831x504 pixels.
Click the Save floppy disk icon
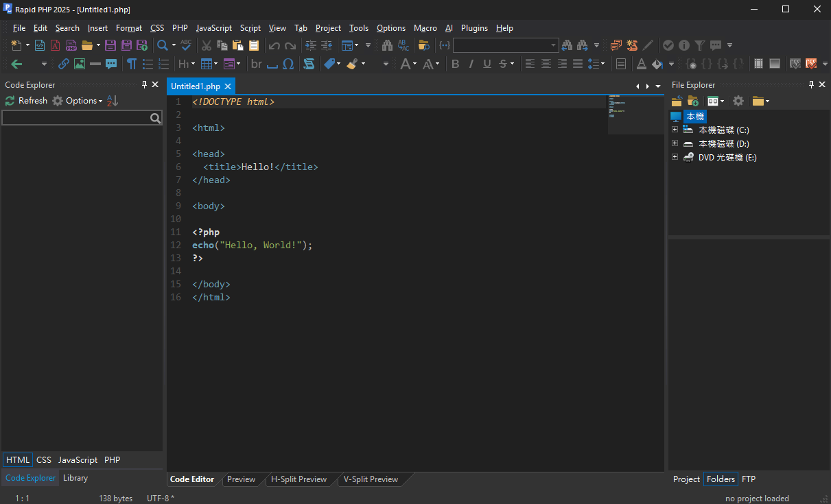[110, 45]
